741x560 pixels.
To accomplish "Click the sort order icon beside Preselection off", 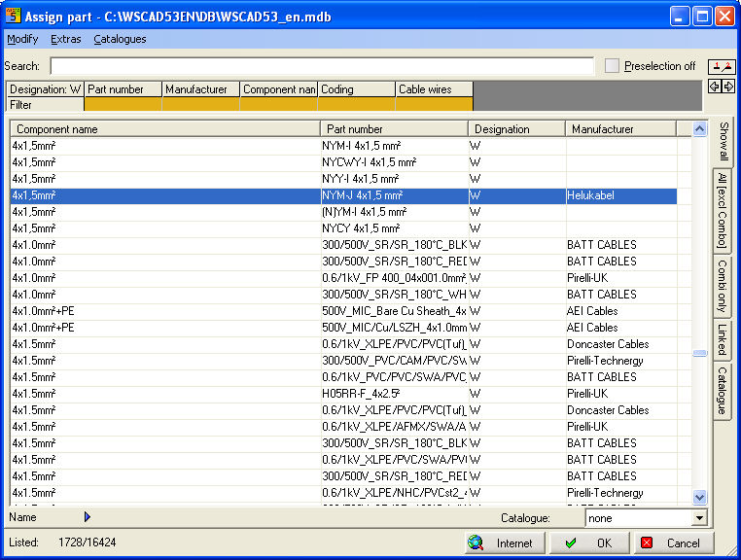I will pyautogui.click(x=722, y=67).
